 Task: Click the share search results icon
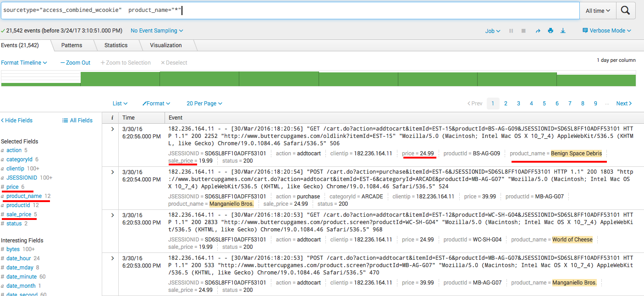(537, 31)
